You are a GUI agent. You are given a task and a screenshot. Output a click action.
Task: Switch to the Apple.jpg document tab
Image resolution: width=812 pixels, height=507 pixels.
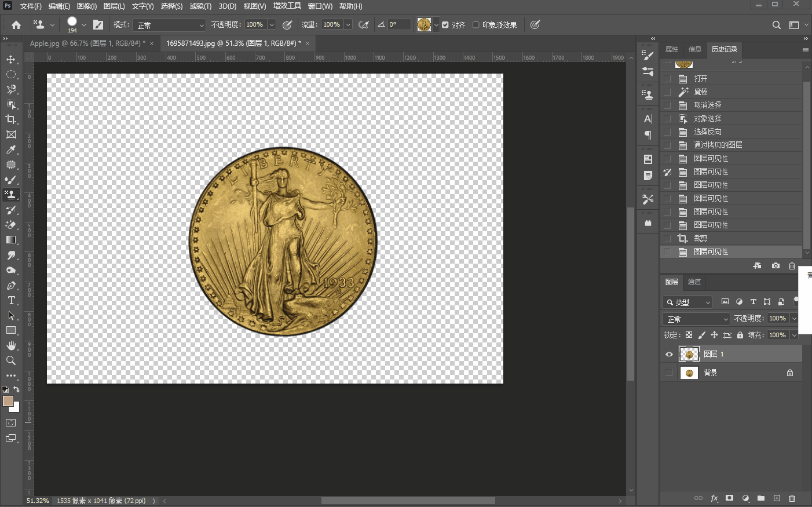[87, 43]
